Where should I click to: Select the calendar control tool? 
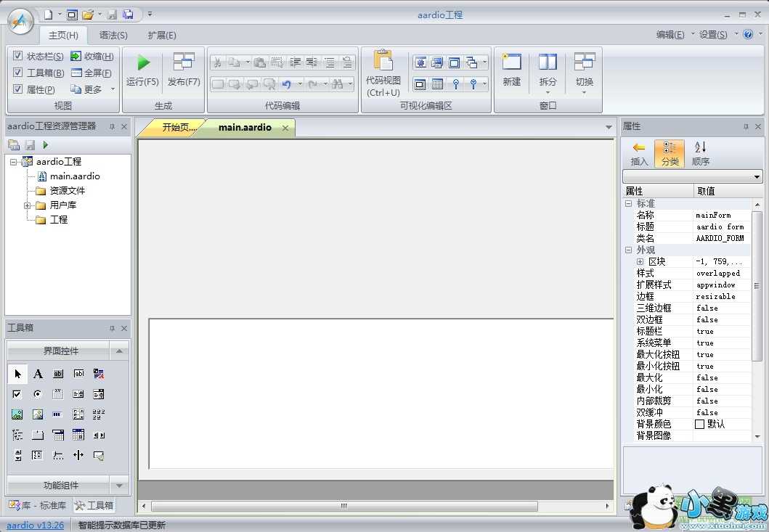[78, 435]
